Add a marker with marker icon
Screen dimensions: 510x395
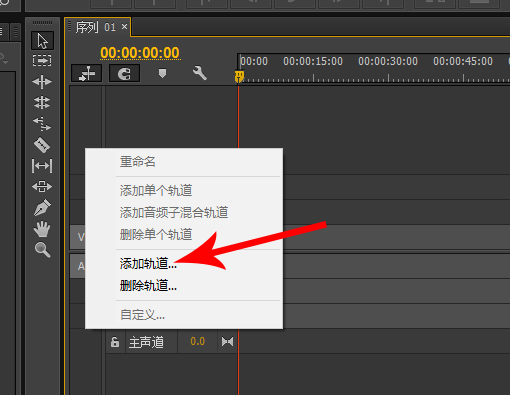click(x=162, y=73)
